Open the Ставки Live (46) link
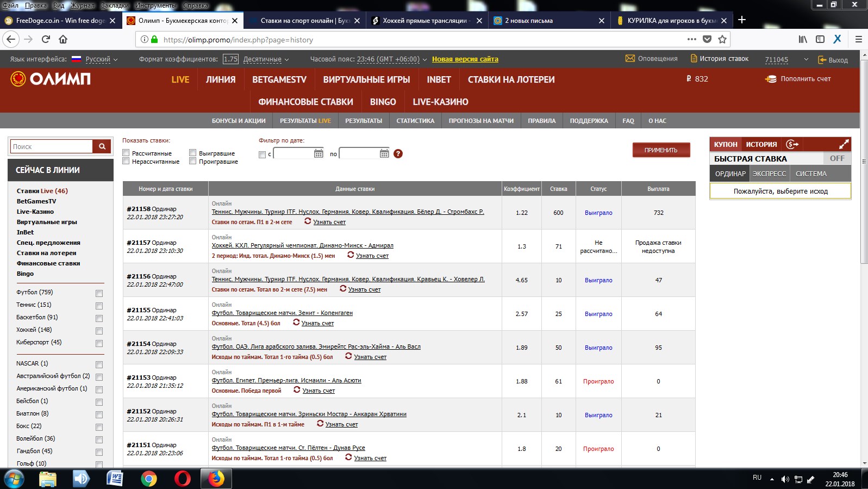This screenshot has height=489, width=868. [42, 191]
